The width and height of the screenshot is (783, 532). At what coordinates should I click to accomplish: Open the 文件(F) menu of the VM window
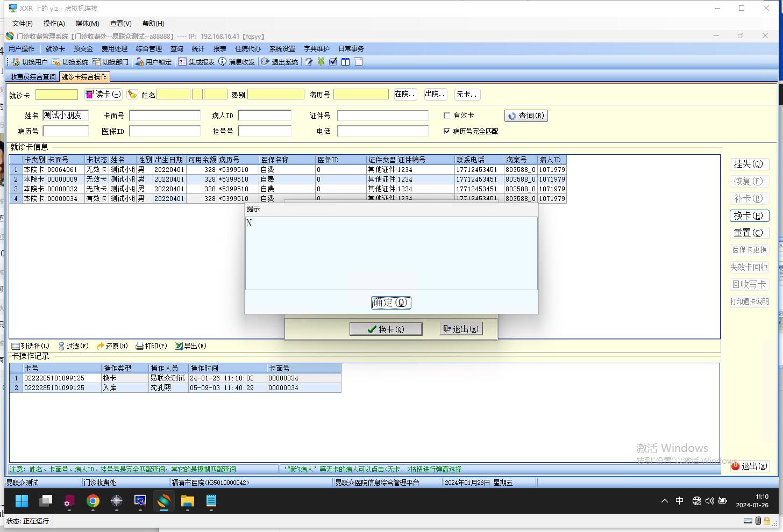pyautogui.click(x=23, y=24)
